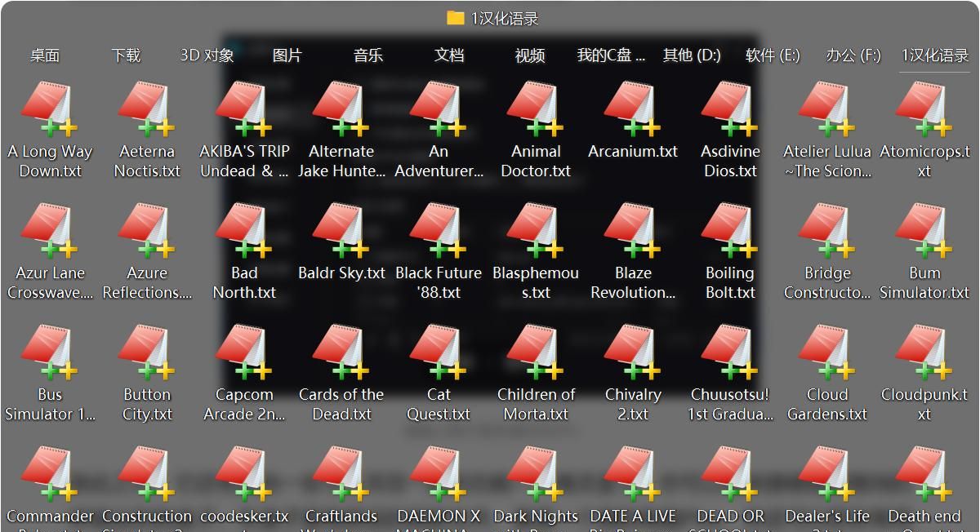Click the AKIBA'S TRIP Undead file icon
Viewport: 980px width, 532px height.
[x=244, y=109]
